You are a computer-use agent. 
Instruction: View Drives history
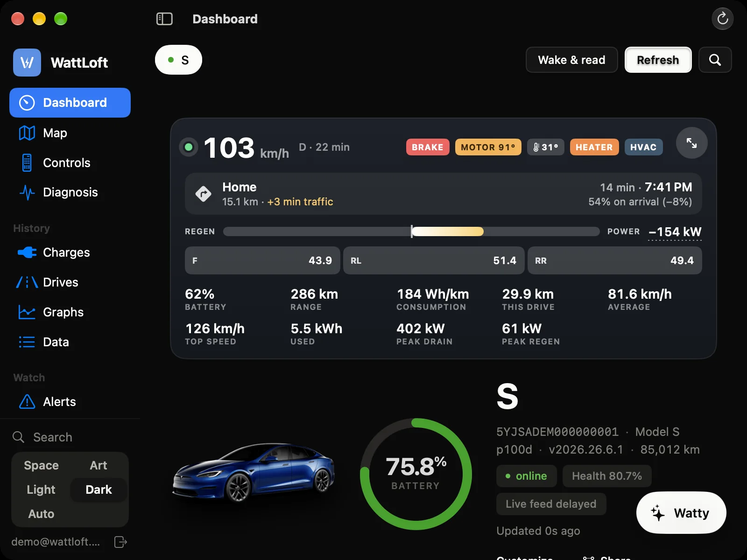[70, 282]
